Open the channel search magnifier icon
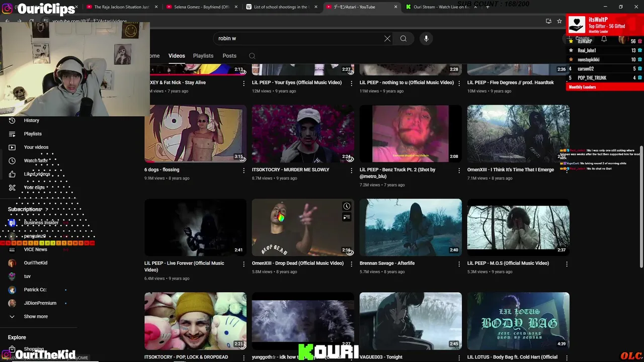The height and width of the screenshot is (362, 644). click(x=252, y=56)
